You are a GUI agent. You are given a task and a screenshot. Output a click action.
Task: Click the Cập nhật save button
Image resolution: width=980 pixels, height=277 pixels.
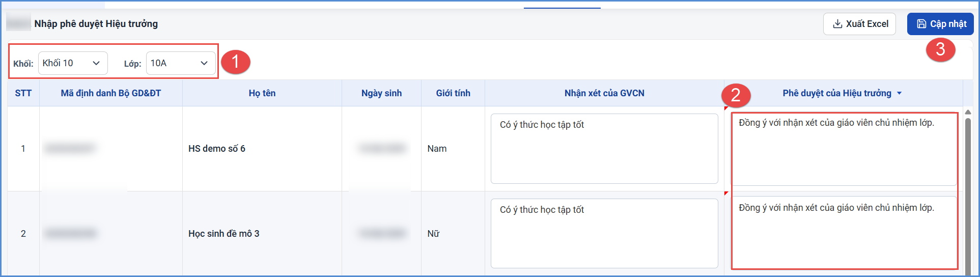(x=940, y=24)
